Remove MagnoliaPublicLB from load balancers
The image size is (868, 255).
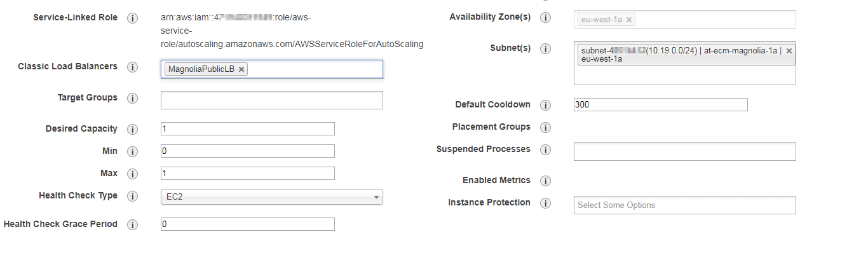[x=241, y=69]
